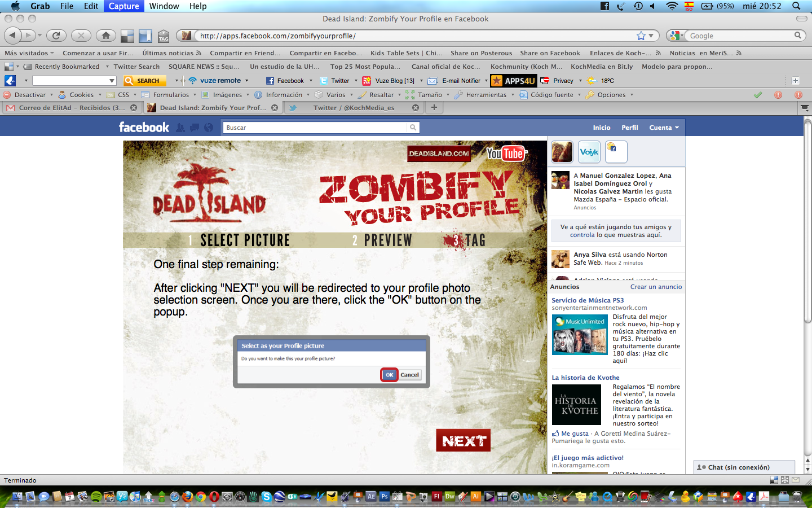Click the E-mail Notifier envelope icon
The image size is (812, 508).
[433, 81]
